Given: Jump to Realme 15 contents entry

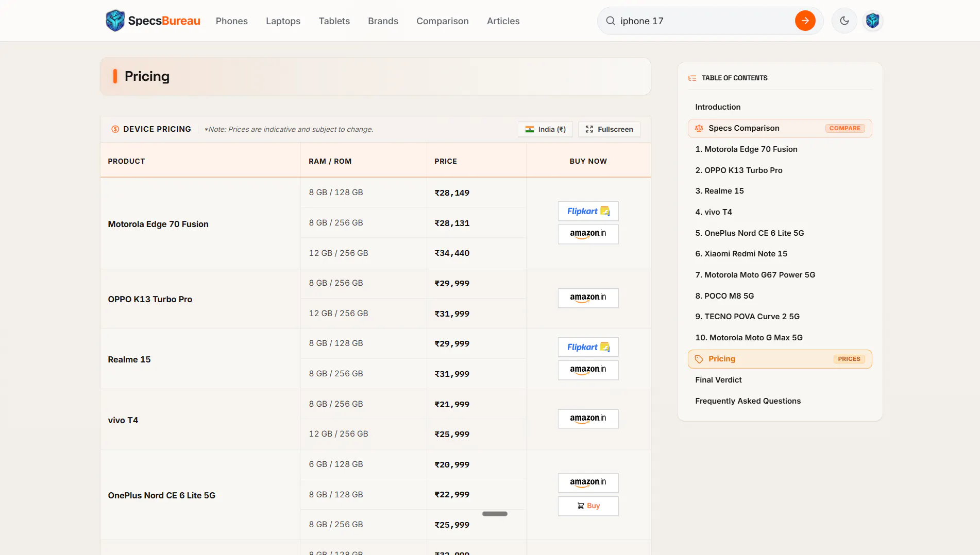Looking at the screenshot, I should [x=719, y=191].
